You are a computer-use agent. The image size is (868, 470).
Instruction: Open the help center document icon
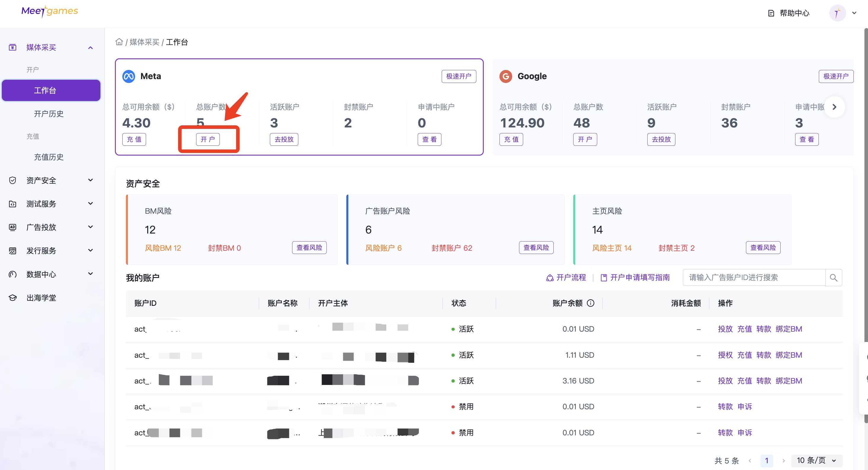[x=771, y=13]
